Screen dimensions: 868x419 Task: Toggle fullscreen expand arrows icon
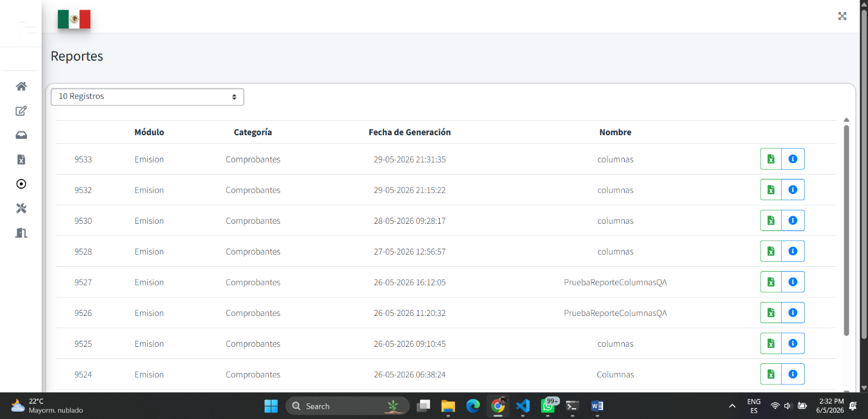pos(842,16)
